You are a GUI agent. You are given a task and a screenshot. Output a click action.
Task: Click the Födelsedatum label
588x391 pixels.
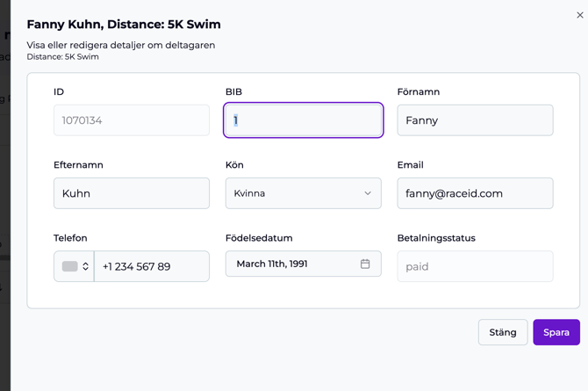[259, 238]
